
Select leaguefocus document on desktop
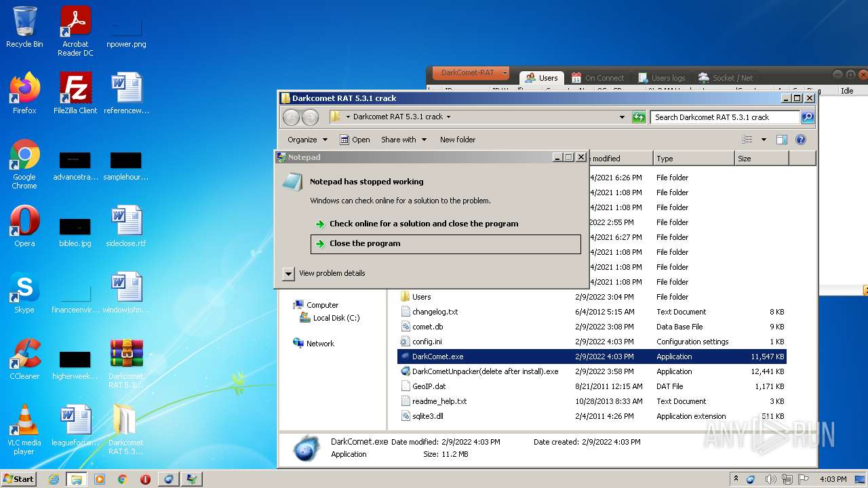75,426
